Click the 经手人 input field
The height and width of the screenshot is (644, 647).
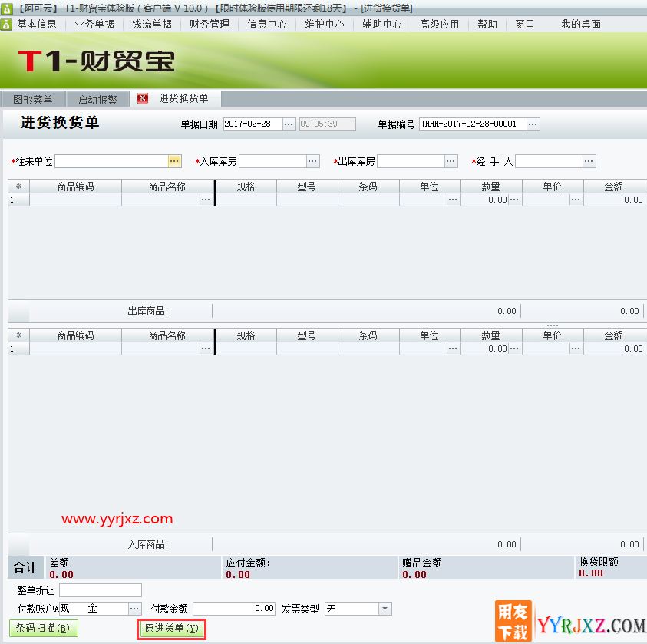pyautogui.click(x=550, y=161)
